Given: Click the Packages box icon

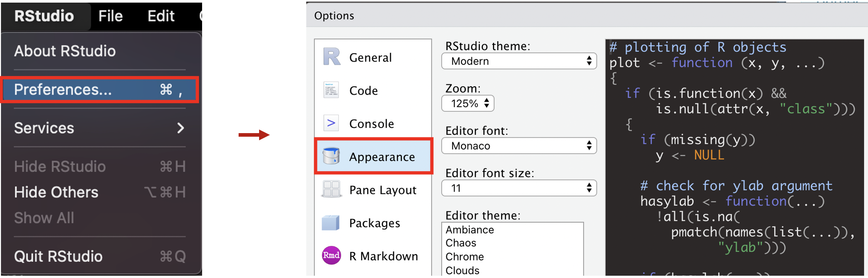Looking at the screenshot, I should [330, 223].
